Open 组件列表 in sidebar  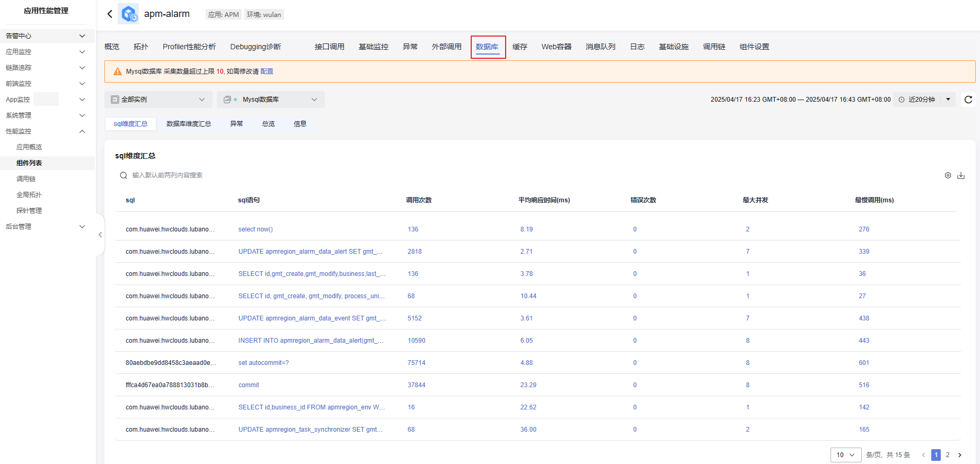pos(29,163)
